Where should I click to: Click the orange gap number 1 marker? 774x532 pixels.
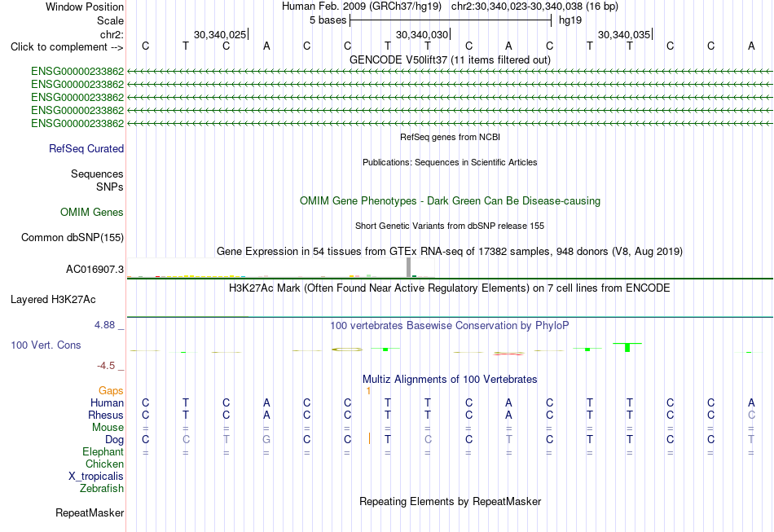[x=368, y=391]
